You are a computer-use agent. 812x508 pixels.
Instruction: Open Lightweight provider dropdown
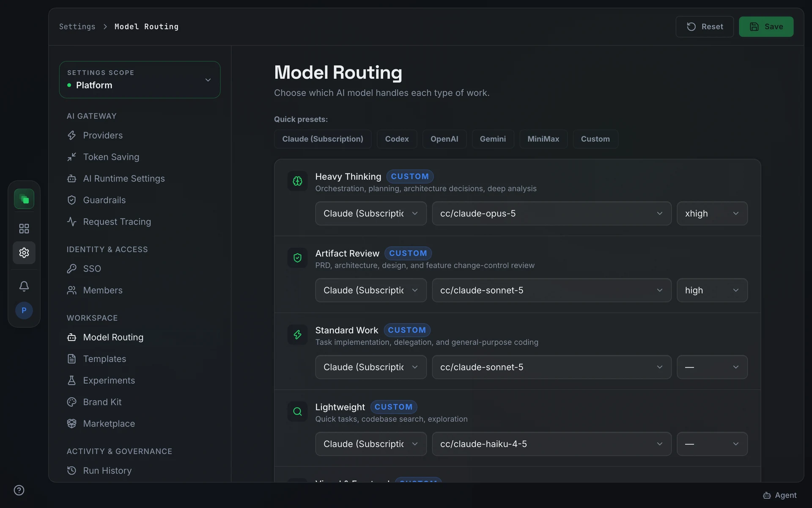click(x=371, y=444)
